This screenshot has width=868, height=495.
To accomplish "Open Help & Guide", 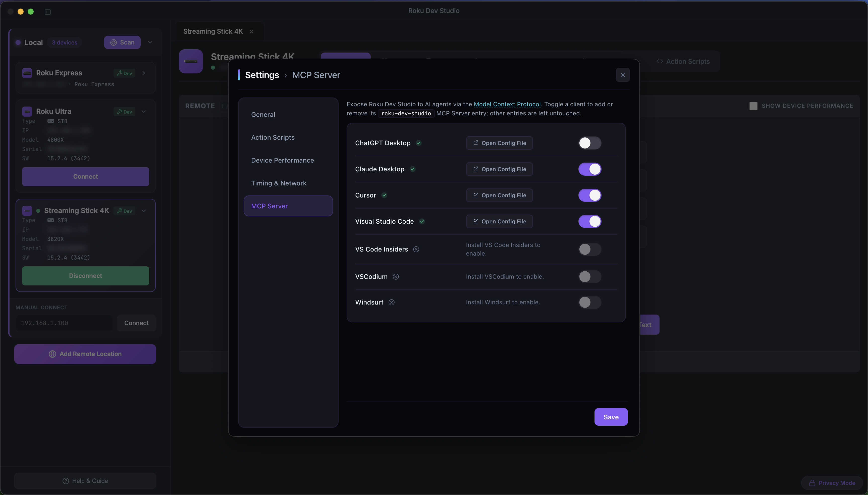I will tap(85, 481).
